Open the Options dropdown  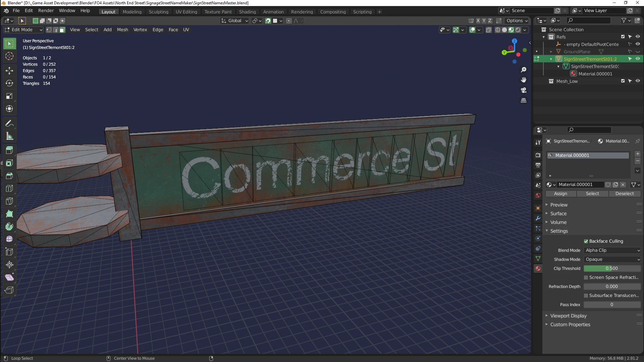(x=517, y=21)
